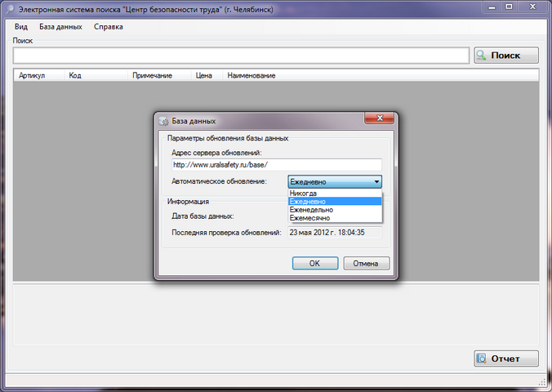Click the update server address field
Image resolution: width=552 pixels, height=392 pixels.
coord(276,165)
